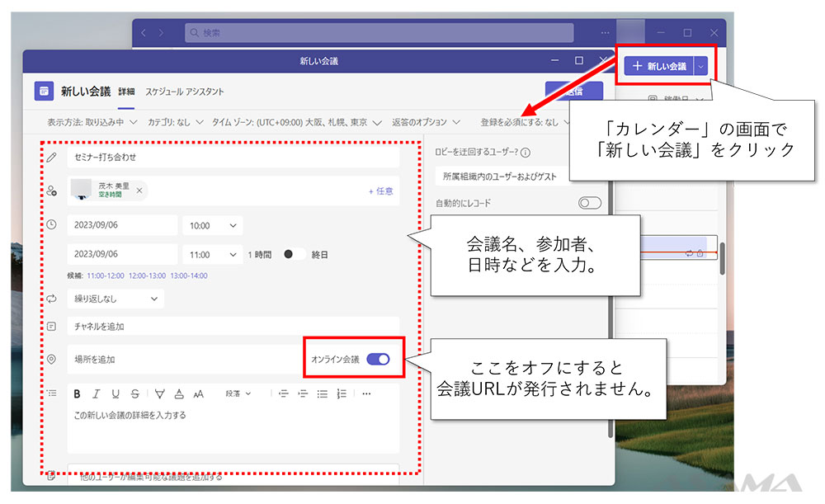
Task: Click the search box at top
Action: coord(378,33)
